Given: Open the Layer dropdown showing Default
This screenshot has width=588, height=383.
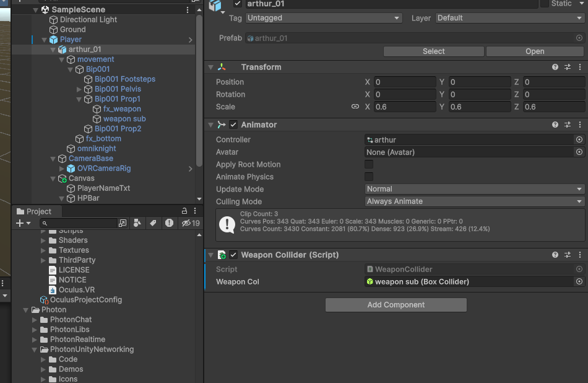Looking at the screenshot, I should [x=509, y=18].
